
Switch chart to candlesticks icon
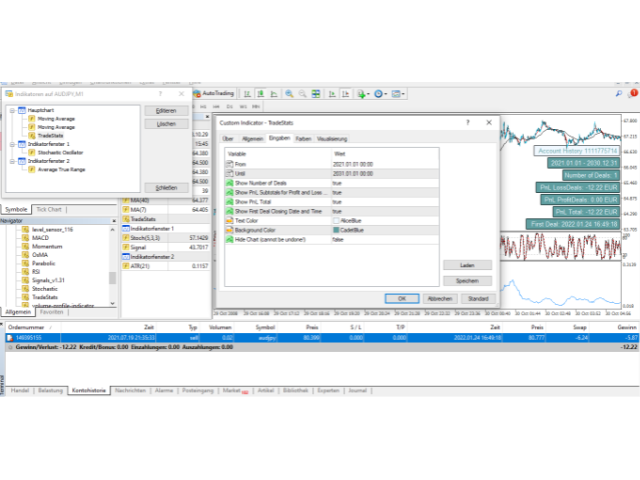(260, 94)
